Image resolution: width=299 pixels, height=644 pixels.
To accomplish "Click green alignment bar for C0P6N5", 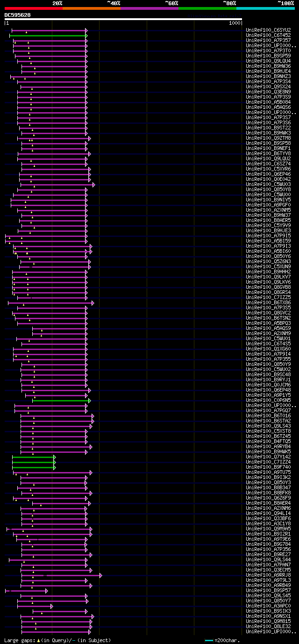I will (x=61, y=401).
